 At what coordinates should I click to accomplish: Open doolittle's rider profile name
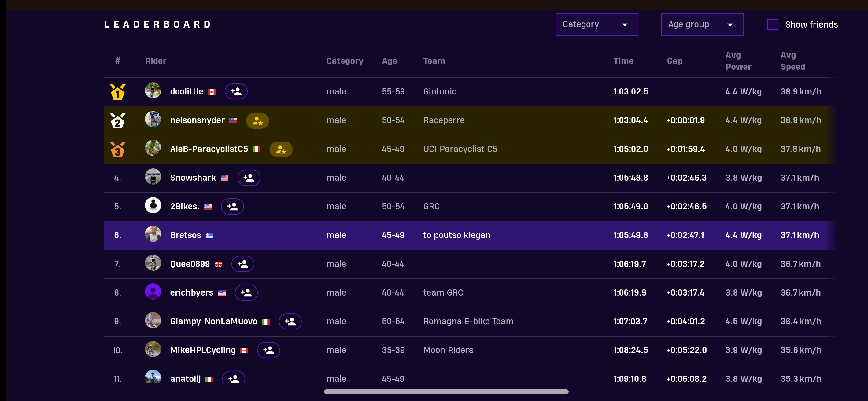[x=186, y=92]
